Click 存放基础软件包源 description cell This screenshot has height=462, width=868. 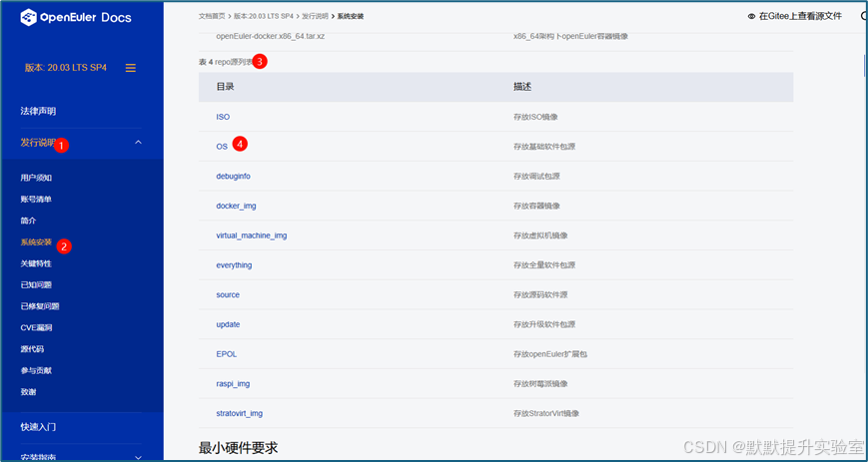coord(544,147)
